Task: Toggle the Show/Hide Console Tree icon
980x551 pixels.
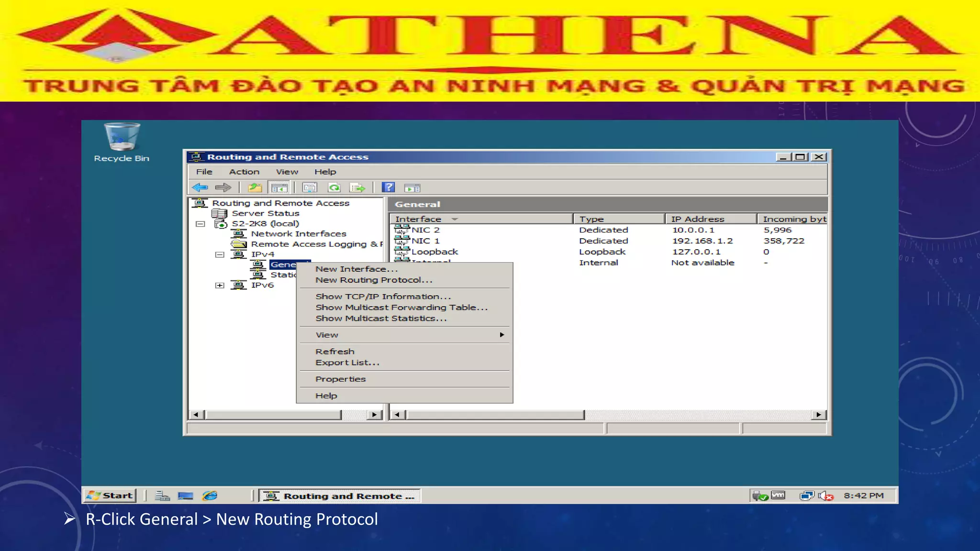Action: [x=279, y=187]
